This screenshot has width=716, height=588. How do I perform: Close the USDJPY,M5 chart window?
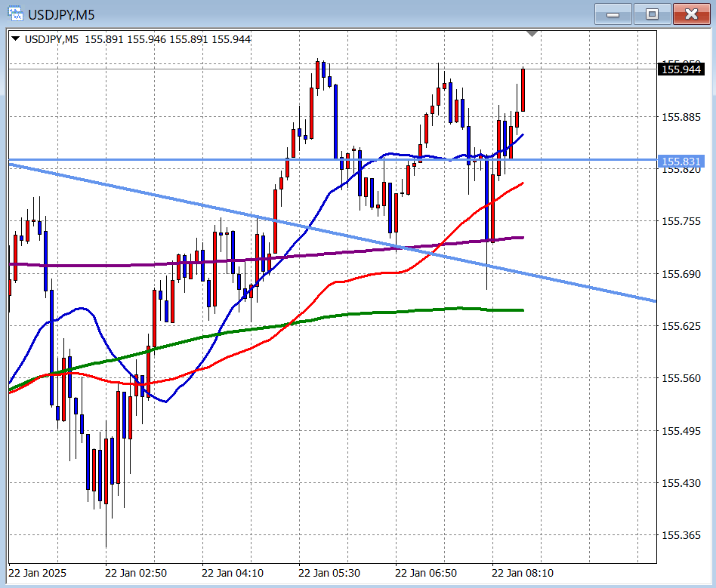692,14
